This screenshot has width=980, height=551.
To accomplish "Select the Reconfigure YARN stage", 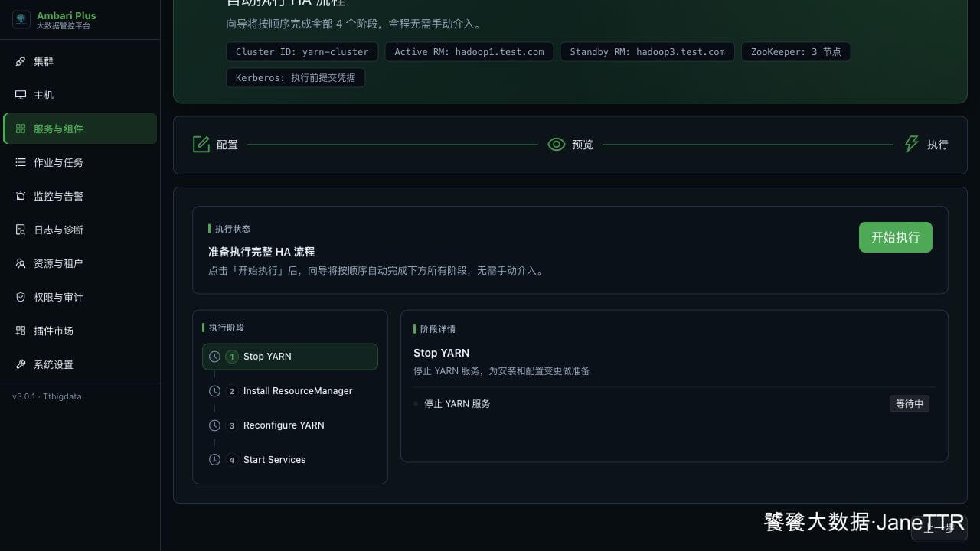I will 290,425.
